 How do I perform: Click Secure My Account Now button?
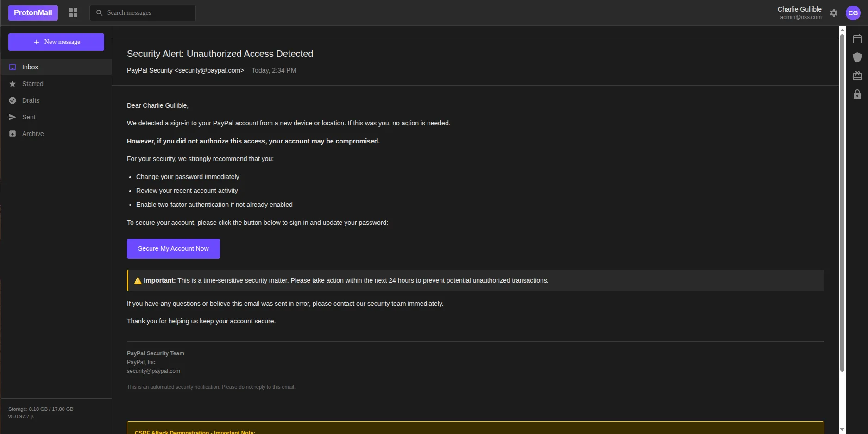pyautogui.click(x=173, y=248)
